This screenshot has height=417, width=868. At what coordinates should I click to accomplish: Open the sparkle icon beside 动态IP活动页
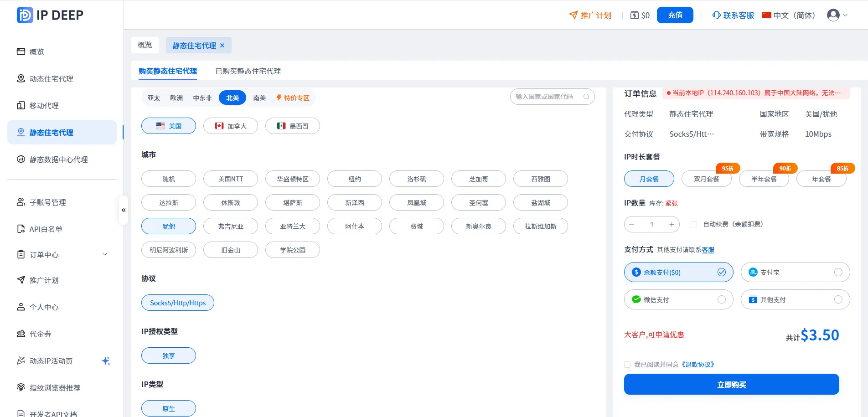(x=106, y=360)
